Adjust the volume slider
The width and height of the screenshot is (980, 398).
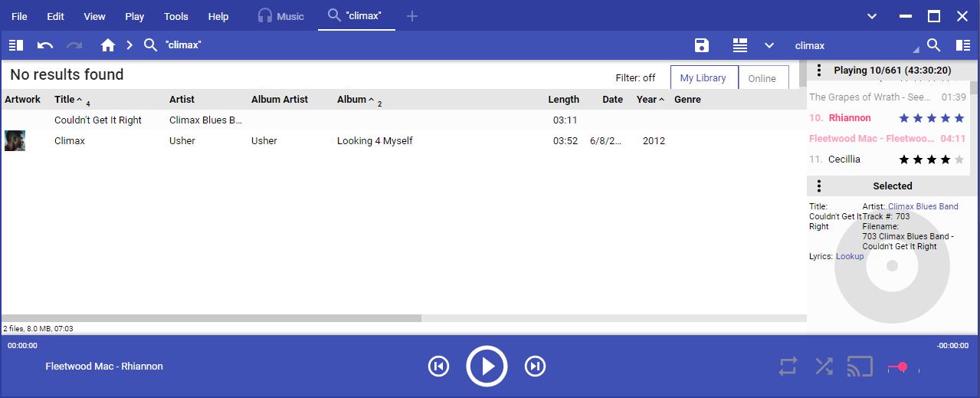[902, 367]
